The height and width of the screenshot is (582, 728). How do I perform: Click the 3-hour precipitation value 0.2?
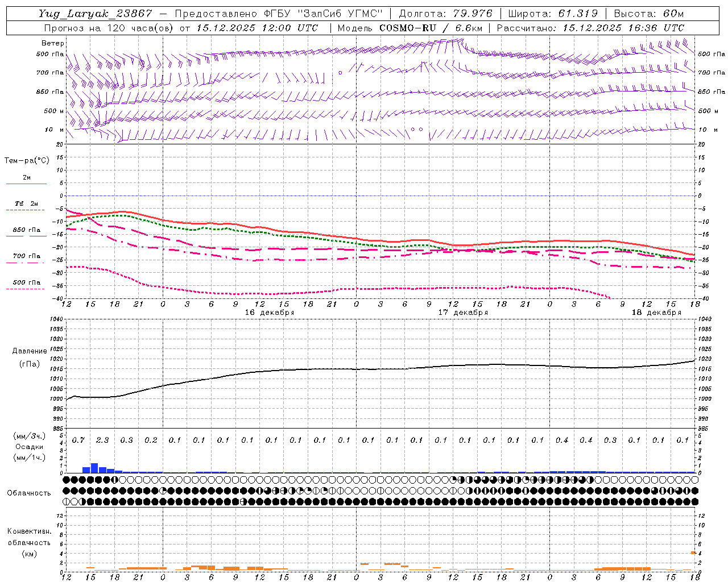pos(151,440)
